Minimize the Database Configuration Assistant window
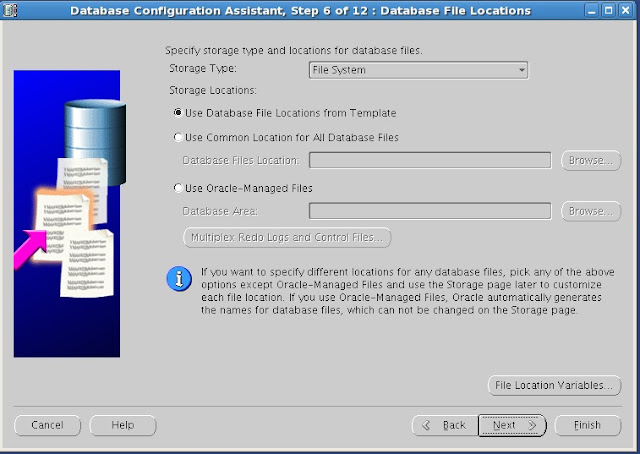This screenshot has width=640, height=454. (x=591, y=10)
